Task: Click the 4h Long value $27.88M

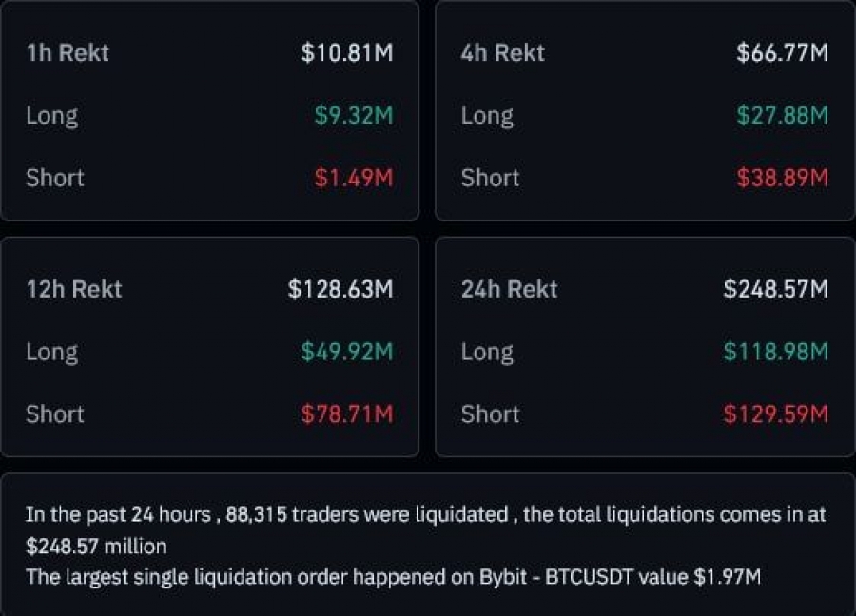Action: tap(782, 115)
